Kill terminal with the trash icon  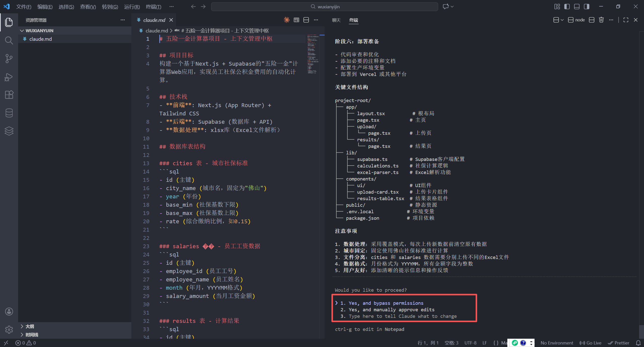pyautogui.click(x=601, y=20)
